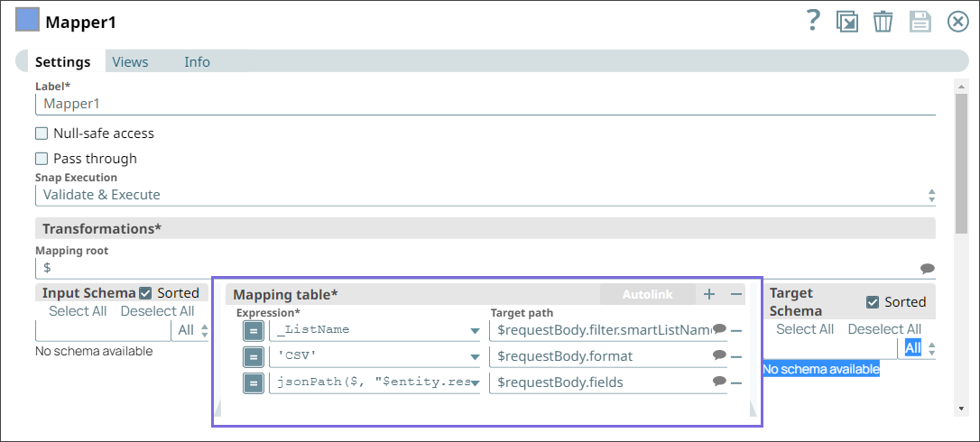Image resolution: width=980 pixels, height=442 pixels.
Task: Delete snap using trash icon
Action: click(883, 22)
